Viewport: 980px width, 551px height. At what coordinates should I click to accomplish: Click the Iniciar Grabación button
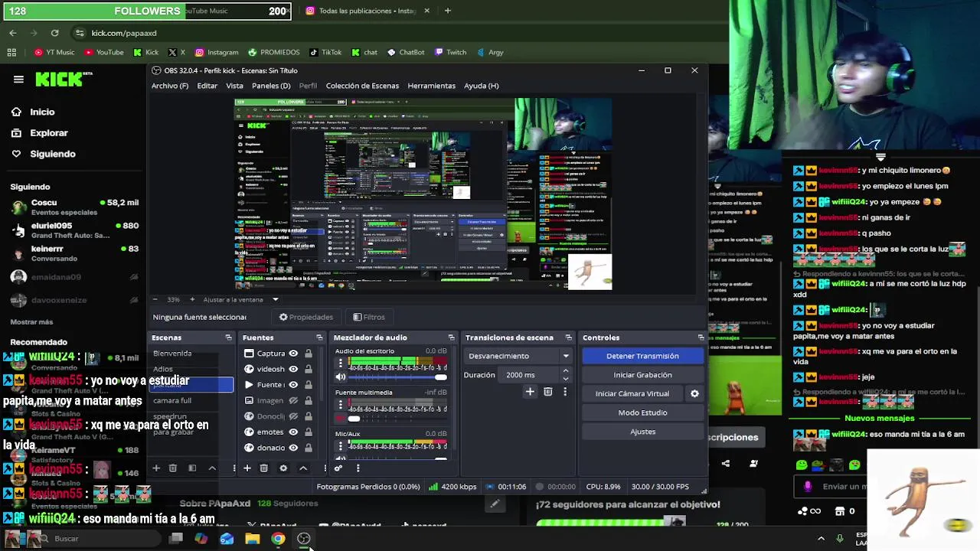[x=642, y=375]
